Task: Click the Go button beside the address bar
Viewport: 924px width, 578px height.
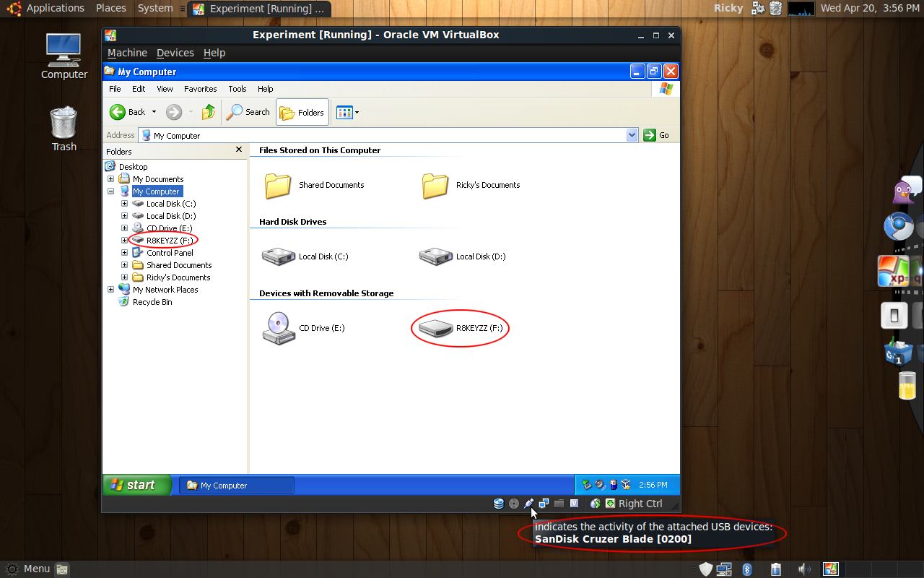Action: (x=657, y=135)
